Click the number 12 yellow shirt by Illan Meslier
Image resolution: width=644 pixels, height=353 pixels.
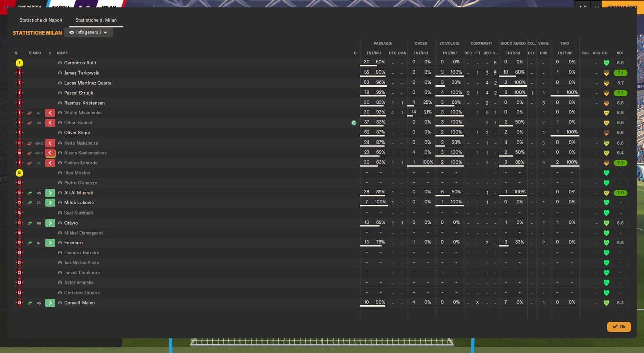[19, 173]
